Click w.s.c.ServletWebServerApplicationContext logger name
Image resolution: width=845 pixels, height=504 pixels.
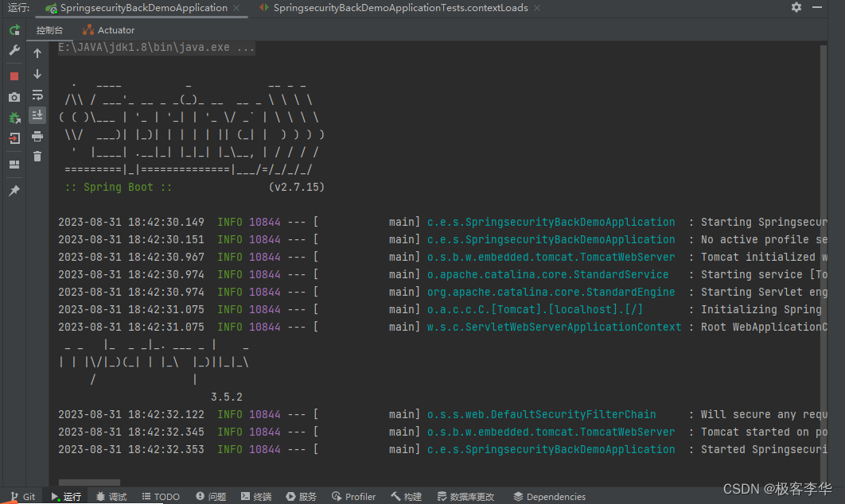click(x=554, y=327)
